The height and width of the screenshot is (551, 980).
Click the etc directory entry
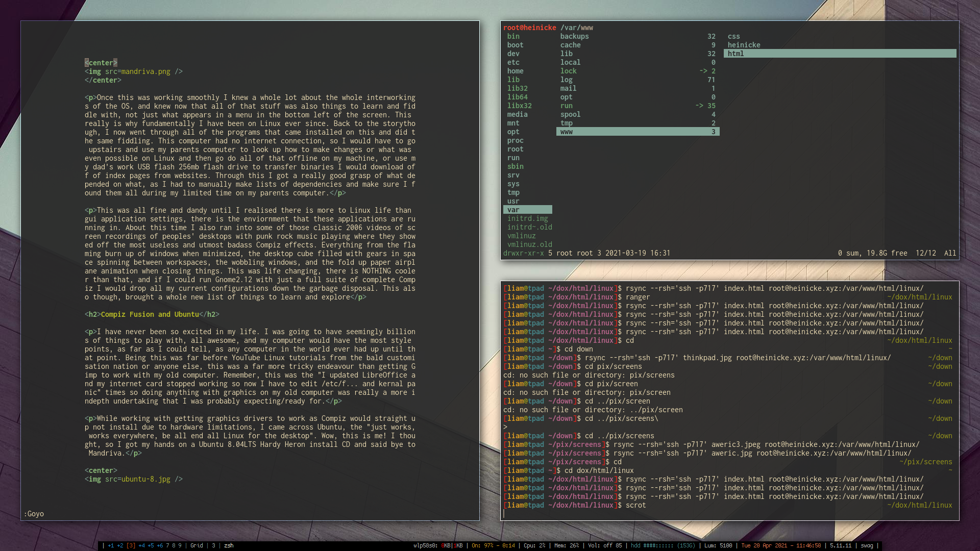(x=513, y=62)
